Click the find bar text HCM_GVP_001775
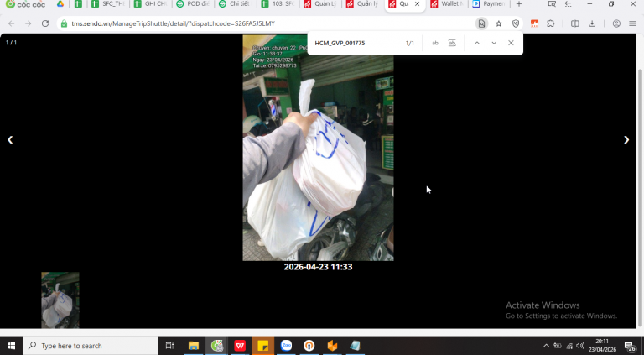This screenshot has height=355, width=644. pos(340,43)
